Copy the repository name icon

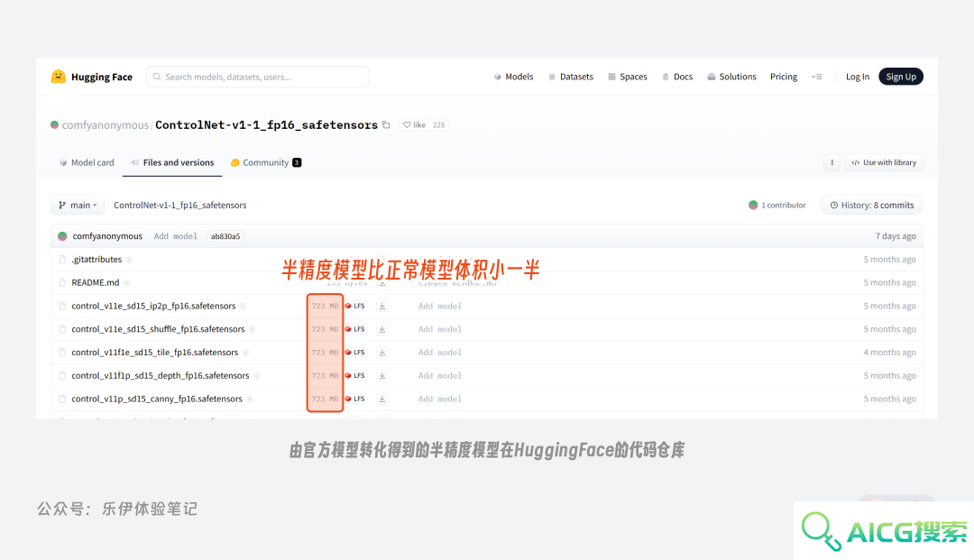coord(386,124)
